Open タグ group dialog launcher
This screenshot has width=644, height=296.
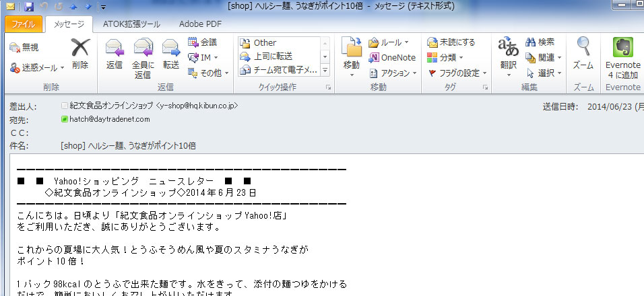pos(486,87)
